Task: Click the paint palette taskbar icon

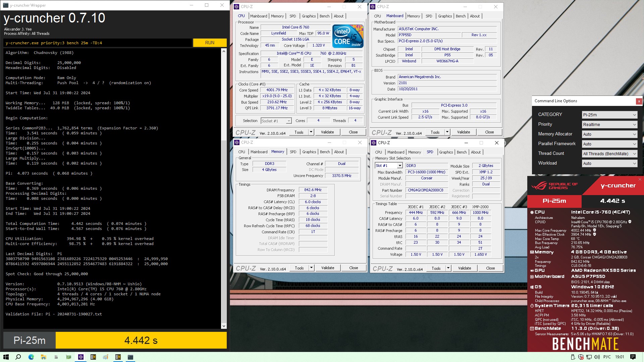Action: [x=106, y=357]
